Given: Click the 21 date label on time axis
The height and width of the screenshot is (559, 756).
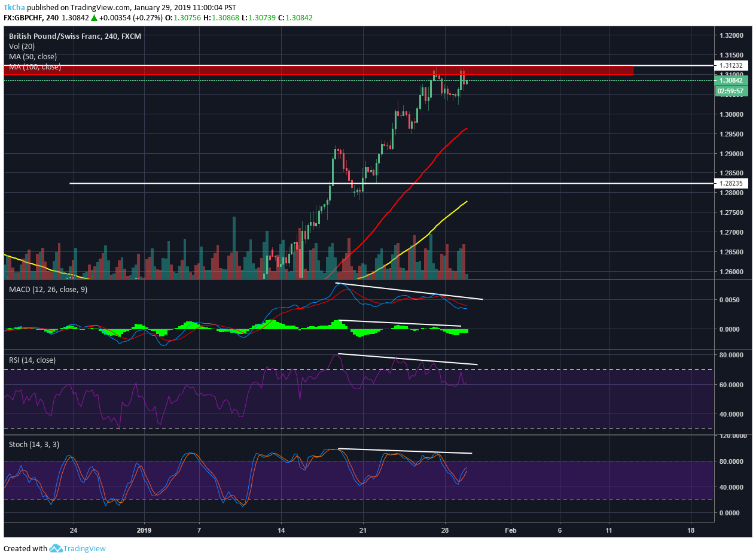Looking at the screenshot, I should pos(362,530).
